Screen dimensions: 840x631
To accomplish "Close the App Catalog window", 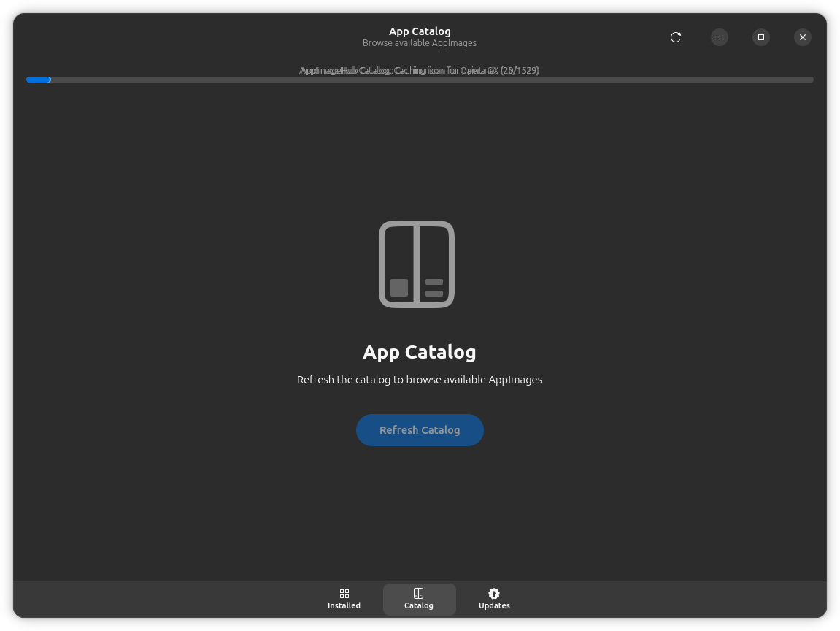I will [x=803, y=37].
